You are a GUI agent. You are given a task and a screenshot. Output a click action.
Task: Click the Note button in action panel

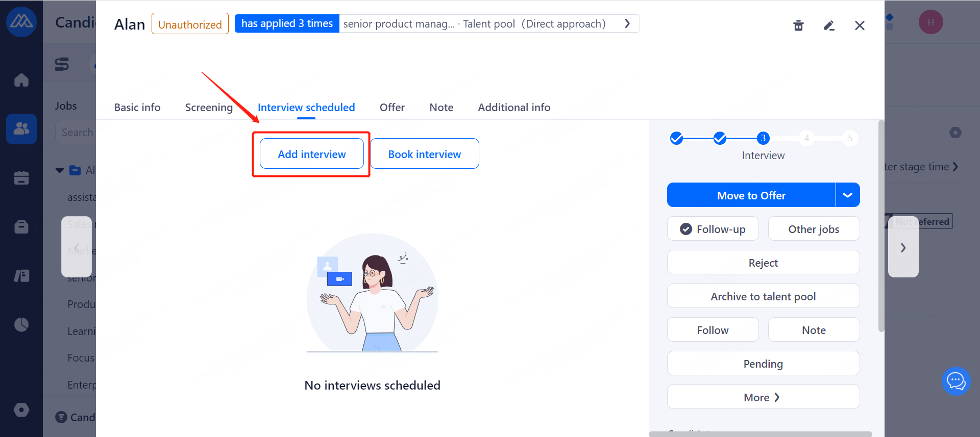tap(814, 330)
